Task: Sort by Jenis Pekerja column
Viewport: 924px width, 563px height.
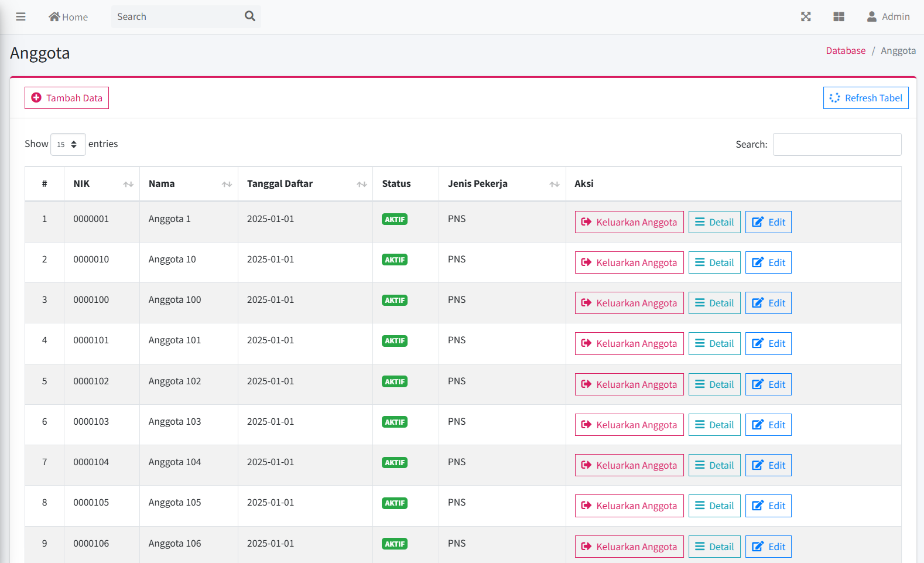Action: point(502,184)
